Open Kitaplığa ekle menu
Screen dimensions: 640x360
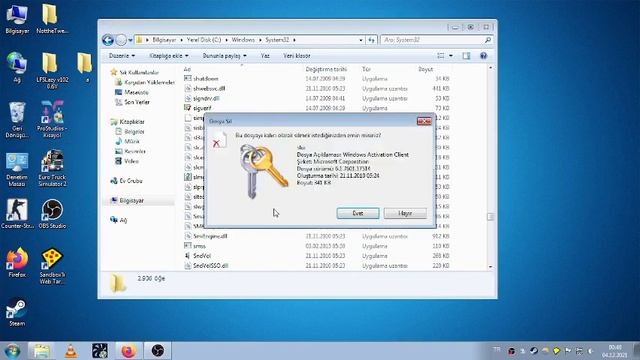point(169,56)
